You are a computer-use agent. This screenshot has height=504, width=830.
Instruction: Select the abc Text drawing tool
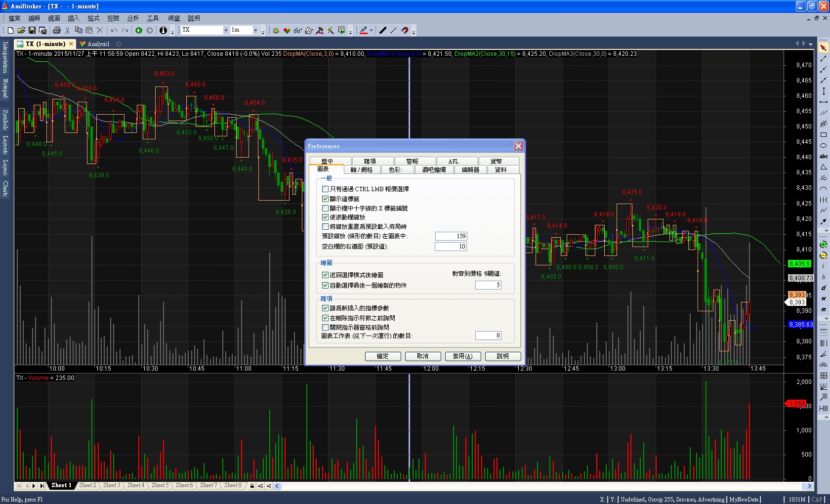(x=824, y=157)
